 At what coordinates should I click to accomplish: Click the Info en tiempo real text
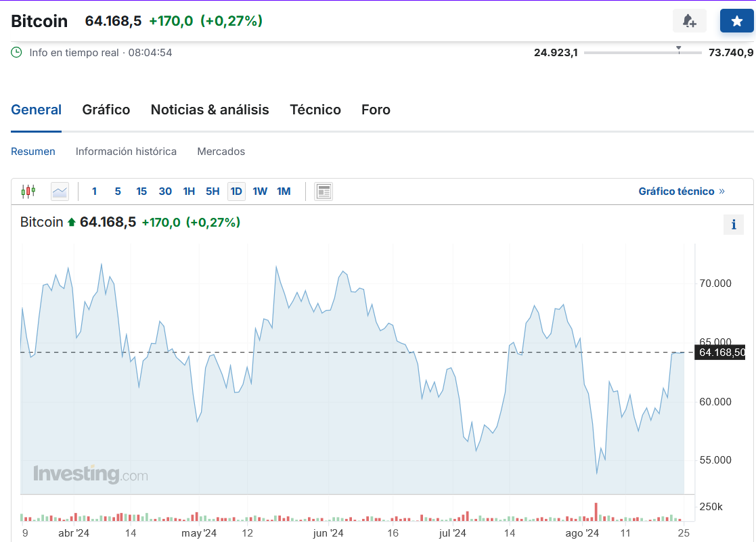coord(74,53)
